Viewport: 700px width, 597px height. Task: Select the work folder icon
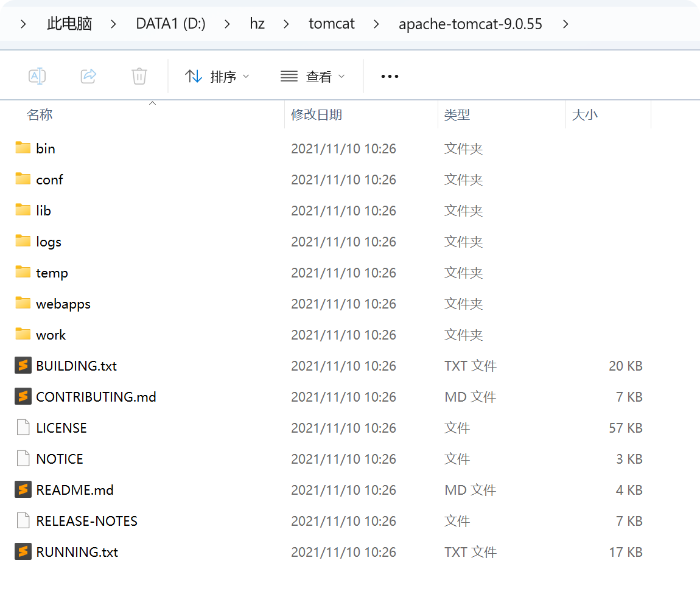(x=23, y=334)
